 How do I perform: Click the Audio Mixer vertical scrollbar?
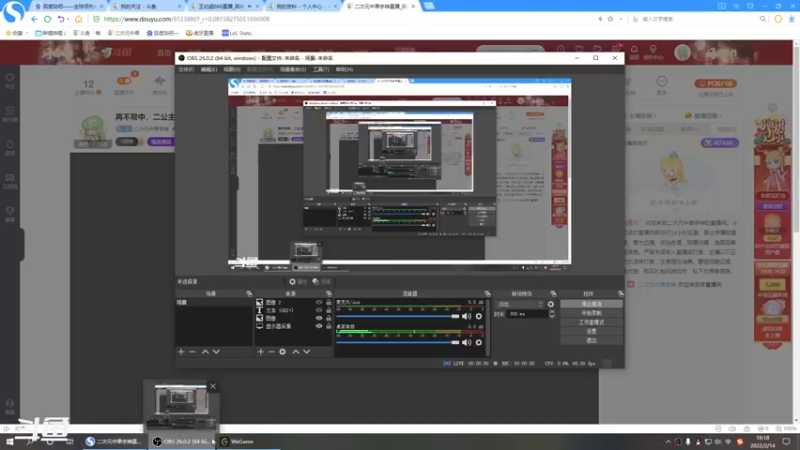pos(488,327)
